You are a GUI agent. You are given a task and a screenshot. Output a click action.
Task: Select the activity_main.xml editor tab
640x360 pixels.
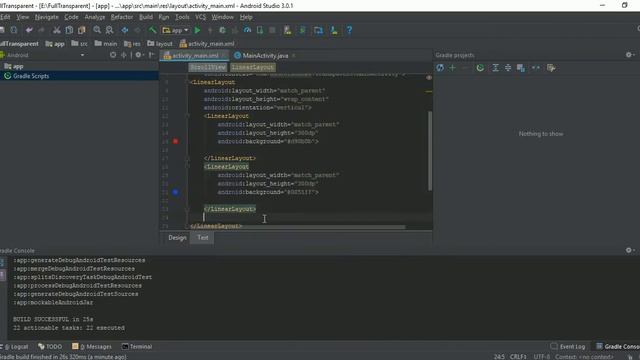click(x=195, y=56)
